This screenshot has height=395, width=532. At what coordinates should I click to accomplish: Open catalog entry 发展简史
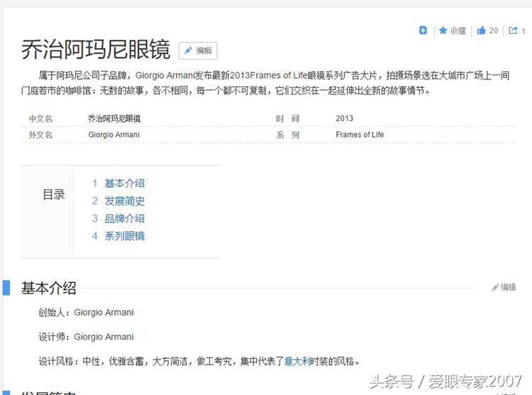125,201
